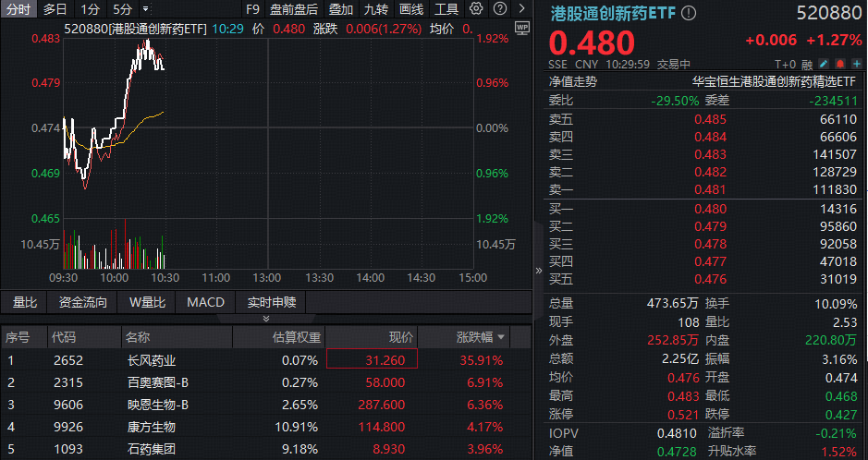Set a price alert with bell icon
Viewport: 868px width, 460px height.
pos(839,65)
